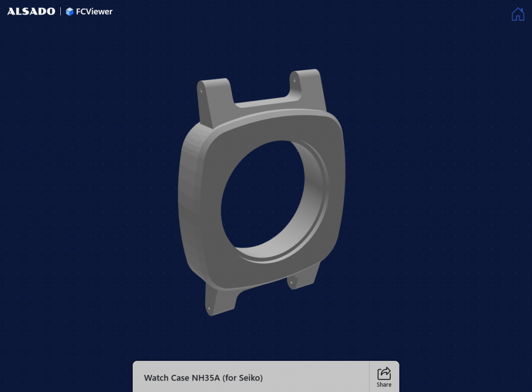Click the Share arrow icon

384,373
